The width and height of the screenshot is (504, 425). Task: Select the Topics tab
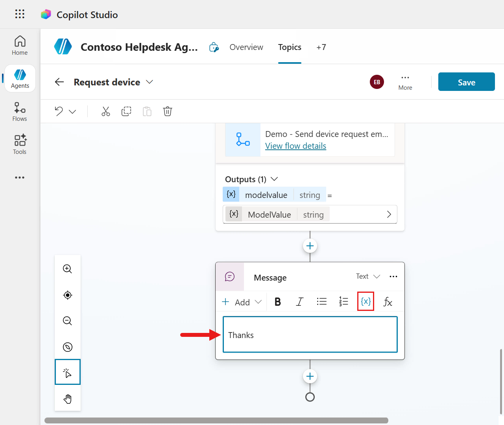[x=290, y=47]
